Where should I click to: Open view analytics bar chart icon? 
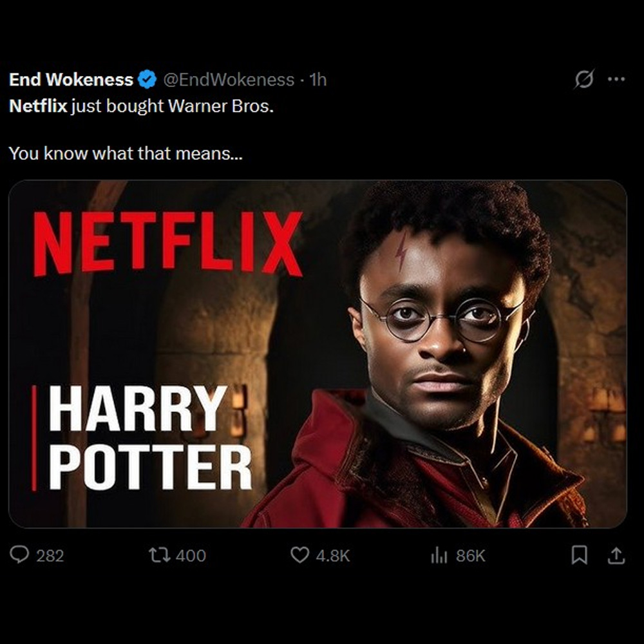[439, 554]
